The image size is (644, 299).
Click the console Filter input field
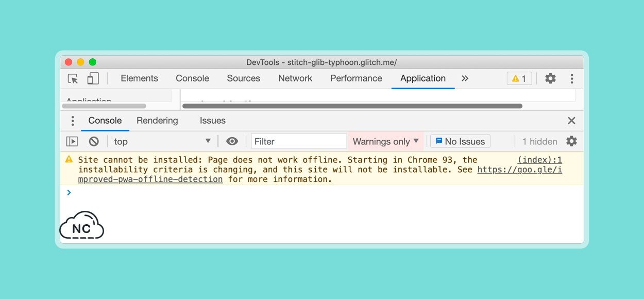coord(299,141)
